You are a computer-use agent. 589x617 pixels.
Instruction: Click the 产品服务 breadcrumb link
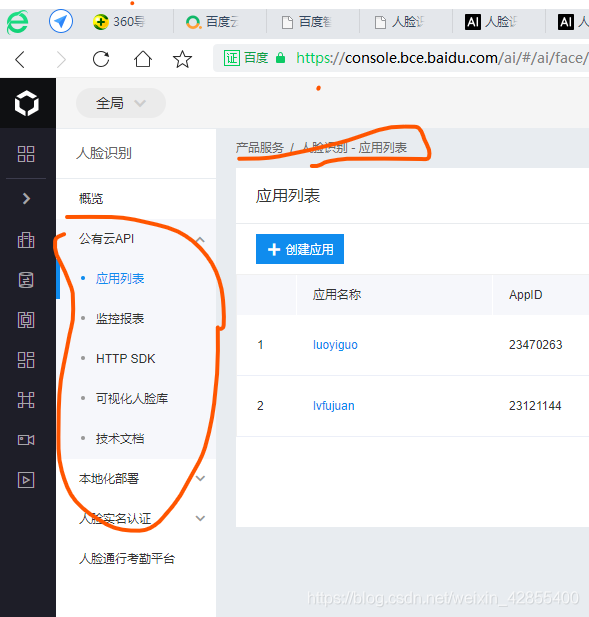[260, 148]
